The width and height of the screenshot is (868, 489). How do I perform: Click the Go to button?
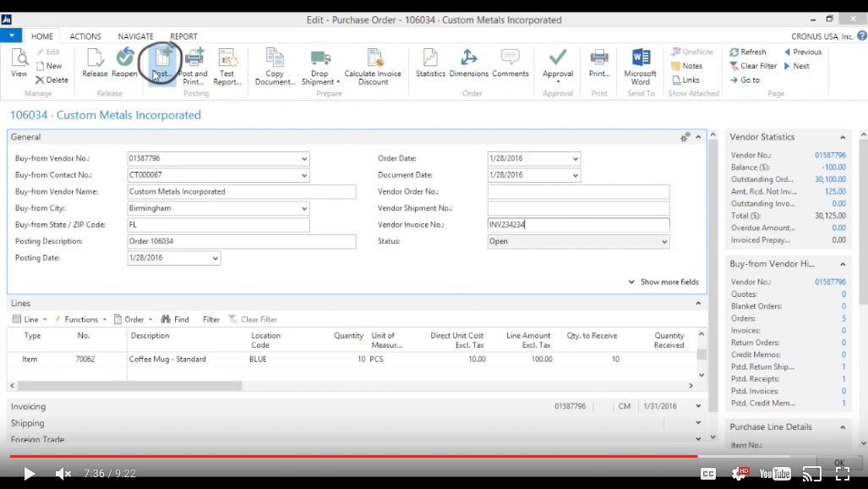pyautogui.click(x=745, y=80)
